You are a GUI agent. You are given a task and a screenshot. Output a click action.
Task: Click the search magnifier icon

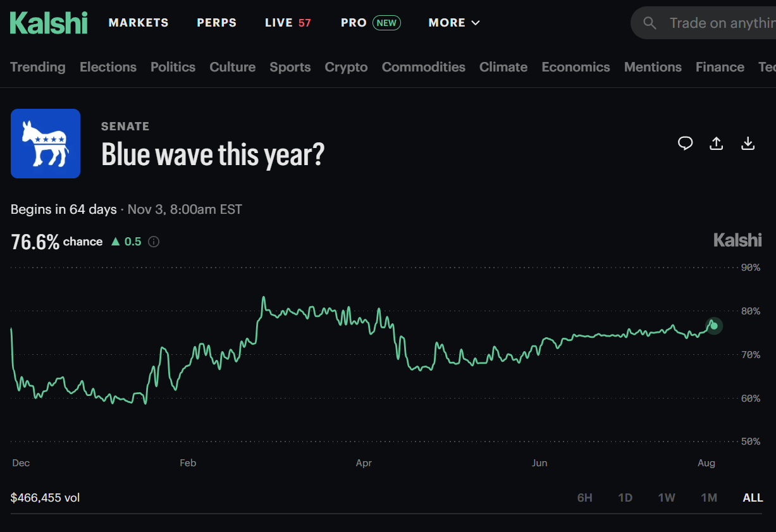(650, 23)
